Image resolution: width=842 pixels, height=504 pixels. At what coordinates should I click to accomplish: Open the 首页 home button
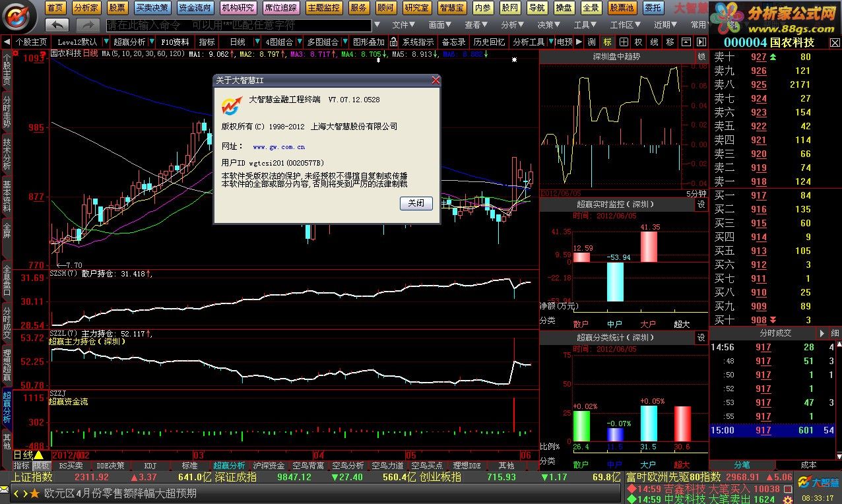pos(56,8)
